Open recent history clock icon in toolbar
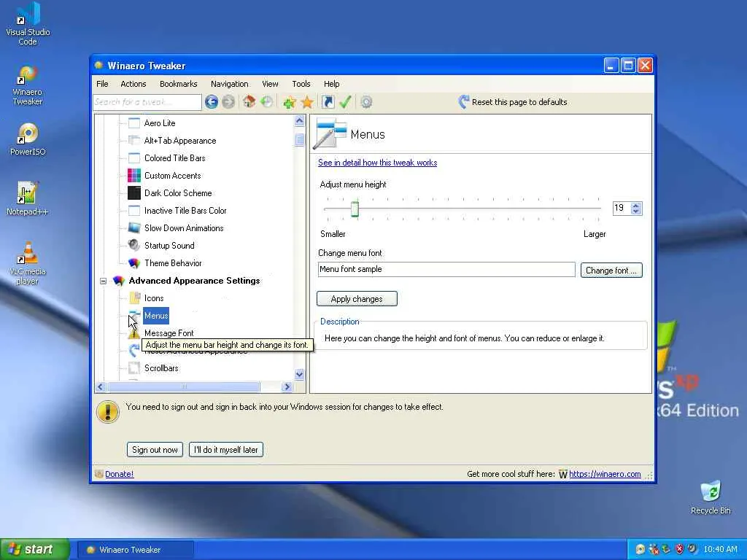Viewport: 747px width, 560px height. pyautogui.click(x=267, y=101)
